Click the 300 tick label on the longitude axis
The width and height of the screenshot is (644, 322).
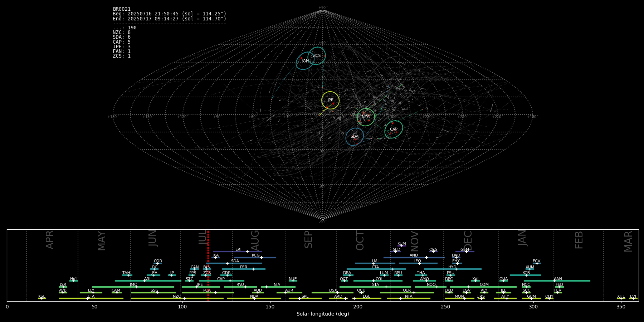(x=533, y=307)
